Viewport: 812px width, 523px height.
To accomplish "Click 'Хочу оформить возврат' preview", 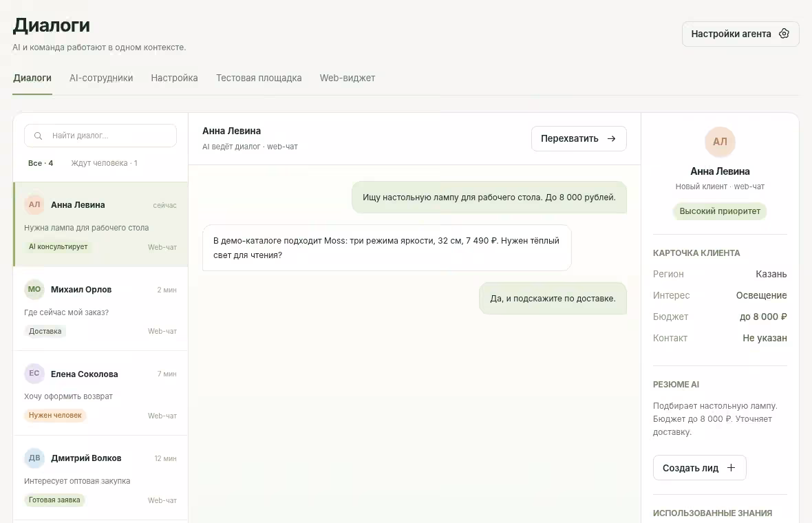I will (68, 396).
